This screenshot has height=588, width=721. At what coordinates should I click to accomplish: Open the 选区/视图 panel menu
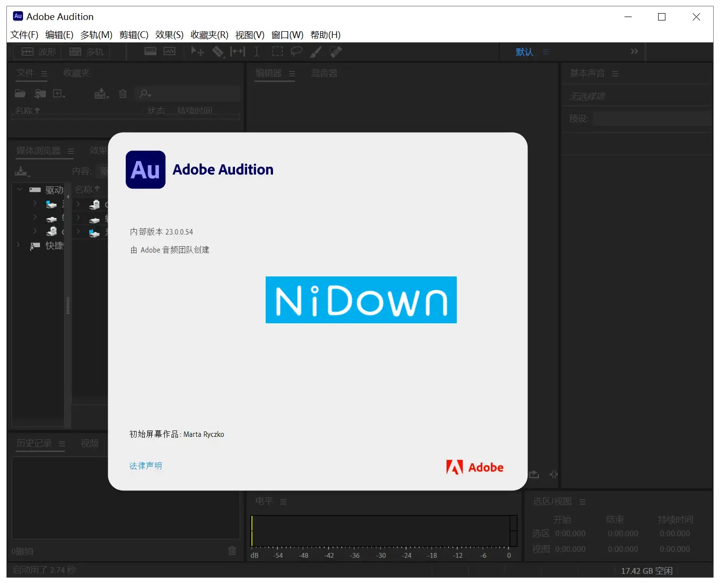[583, 502]
